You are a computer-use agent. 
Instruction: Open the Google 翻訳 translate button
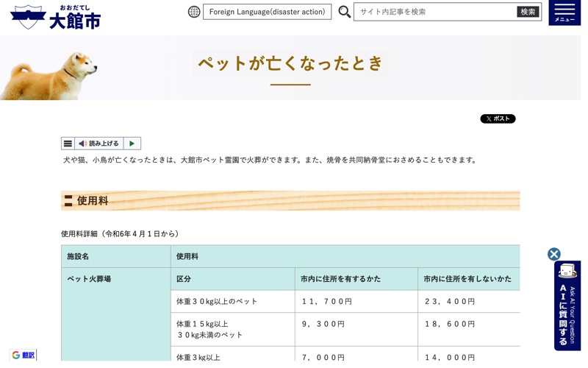(24, 355)
